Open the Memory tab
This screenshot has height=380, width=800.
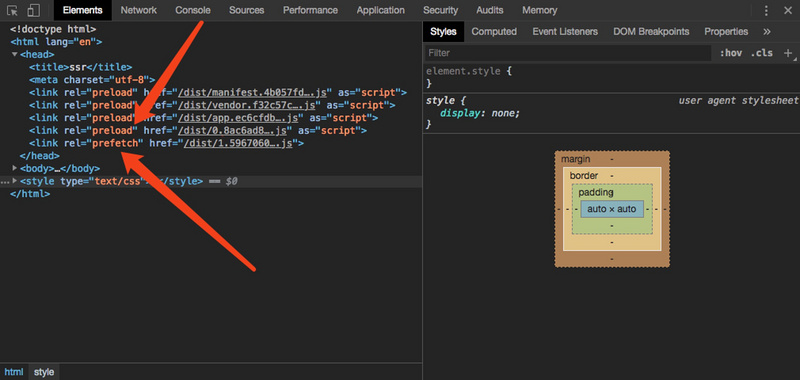pos(539,10)
